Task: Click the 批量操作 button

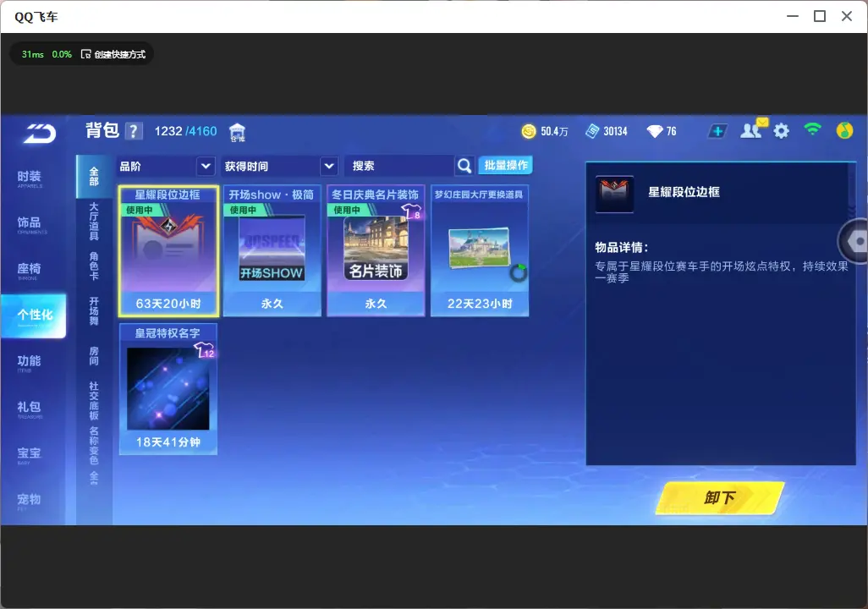Action: point(505,165)
